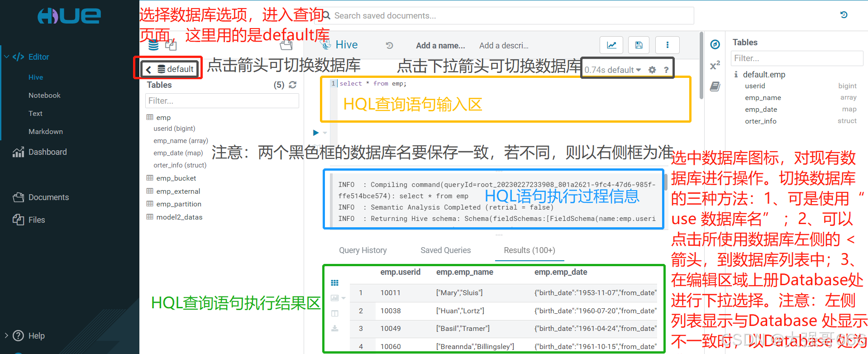Select emp_name (array) column in left tree
Image resolution: width=868 pixels, height=354 pixels.
point(181,141)
